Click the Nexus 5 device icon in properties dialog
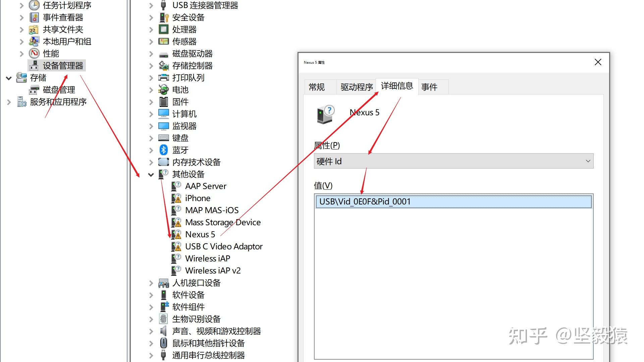Screen dimensions: 644x362 click(x=325, y=115)
